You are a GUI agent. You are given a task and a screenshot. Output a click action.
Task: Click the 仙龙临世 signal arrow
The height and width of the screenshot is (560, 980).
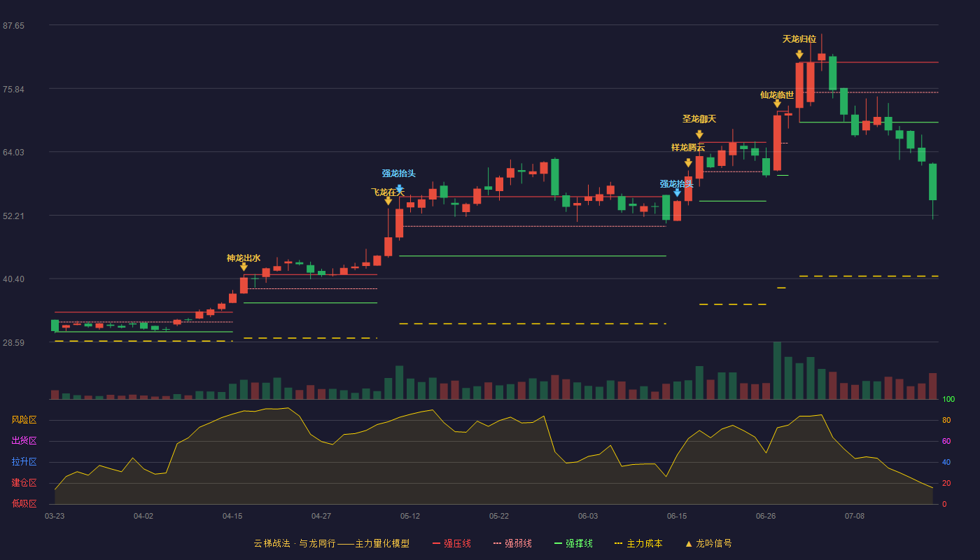(777, 104)
